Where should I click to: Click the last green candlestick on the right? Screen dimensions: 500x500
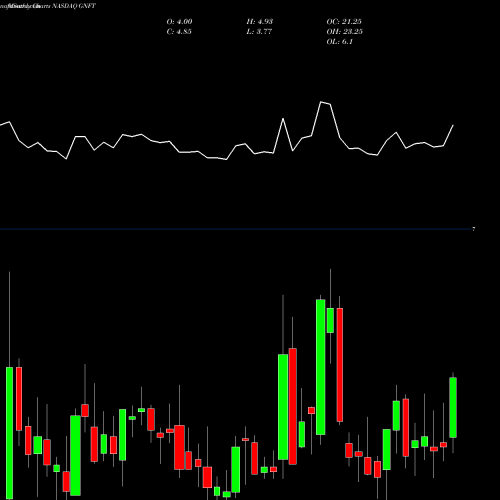[x=453, y=407]
